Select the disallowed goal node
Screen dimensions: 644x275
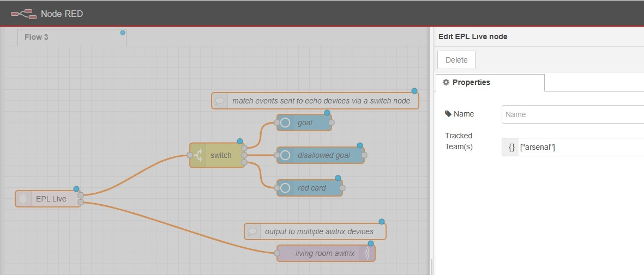coord(320,155)
